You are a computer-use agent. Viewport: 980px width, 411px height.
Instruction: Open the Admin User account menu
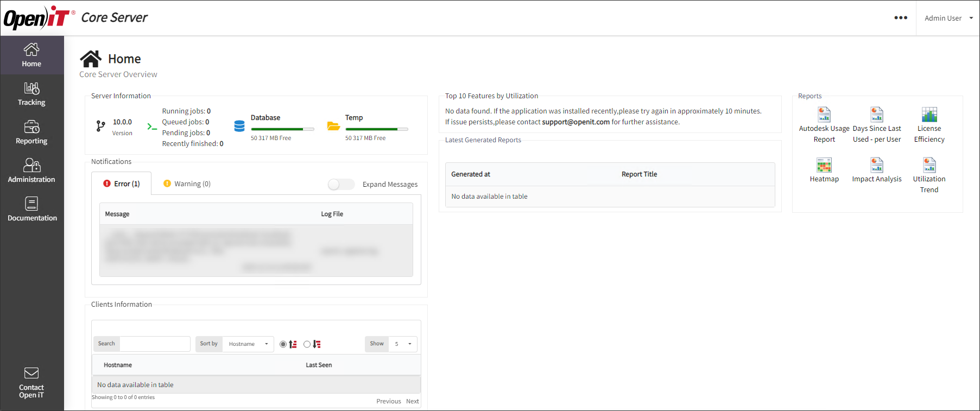[x=948, y=18]
